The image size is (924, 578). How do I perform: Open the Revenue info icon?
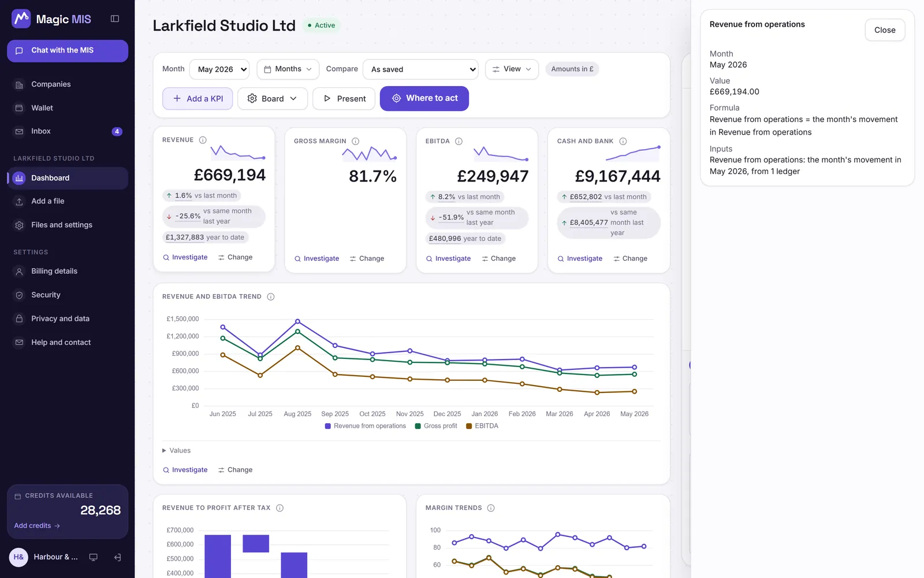(x=203, y=140)
